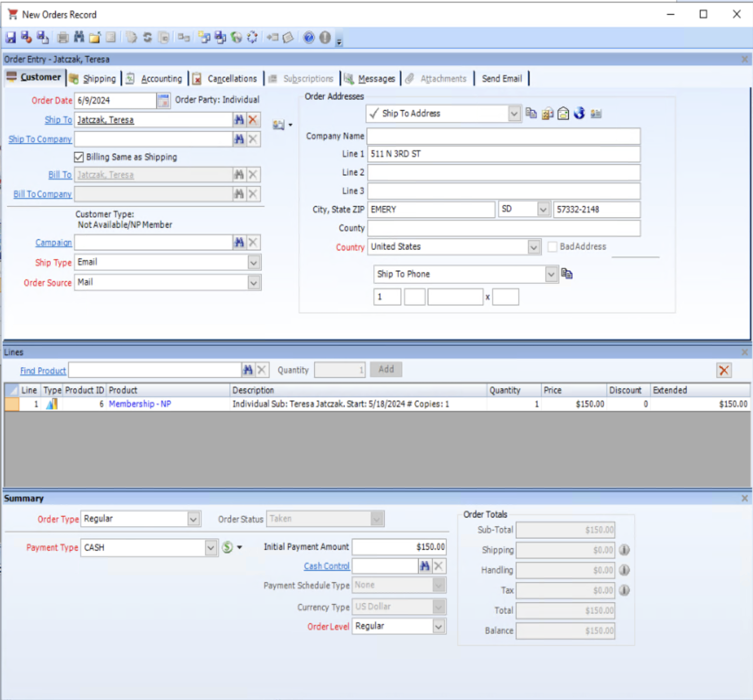The width and height of the screenshot is (753, 700).
Task: Enable the Bad Address checkbox
Action: click(552, 247)
